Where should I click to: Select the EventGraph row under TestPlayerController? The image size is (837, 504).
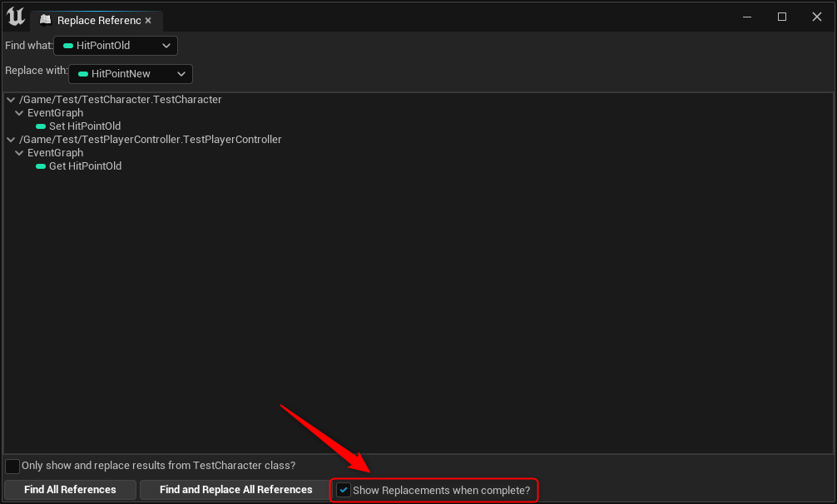tap(418, 153)
